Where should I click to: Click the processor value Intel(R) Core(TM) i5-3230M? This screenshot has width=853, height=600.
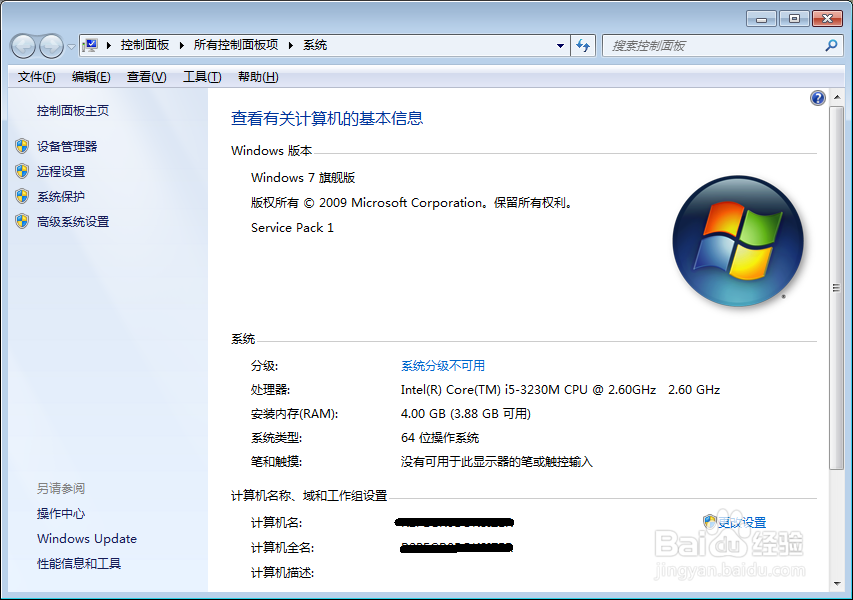tap(560, 390)
